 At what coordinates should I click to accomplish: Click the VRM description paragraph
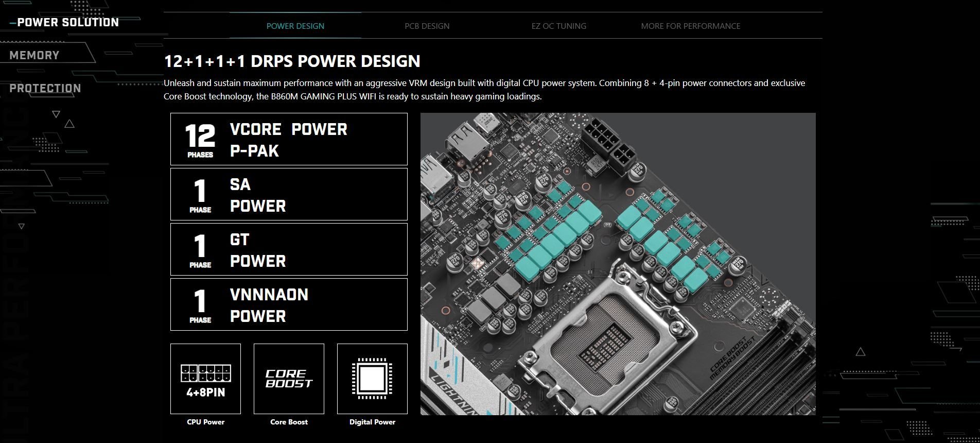pos(484,90)
